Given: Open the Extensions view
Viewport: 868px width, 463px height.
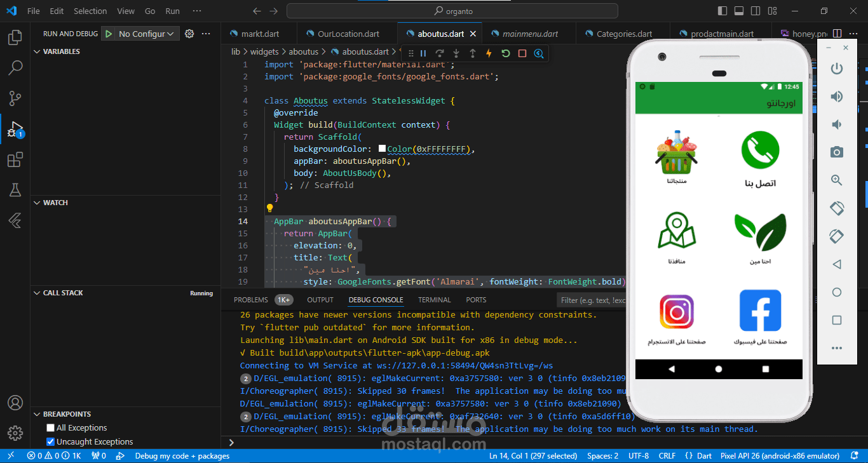Looking at the screenshot, I should [x=15, y=159].
